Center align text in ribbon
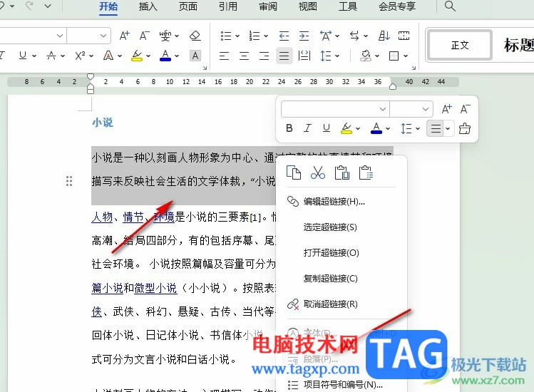Viewport: 534px width, 392px height. [x=244, y=56]
